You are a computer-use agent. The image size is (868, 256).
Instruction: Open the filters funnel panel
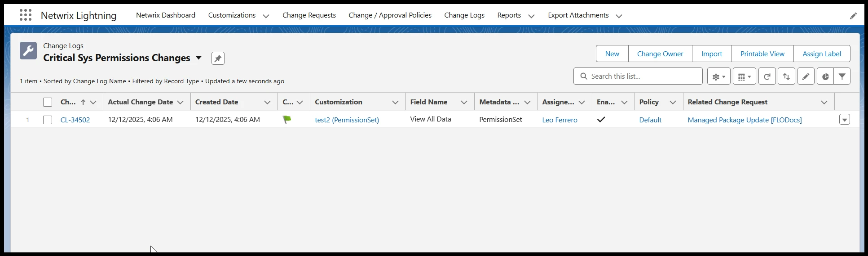842,76
